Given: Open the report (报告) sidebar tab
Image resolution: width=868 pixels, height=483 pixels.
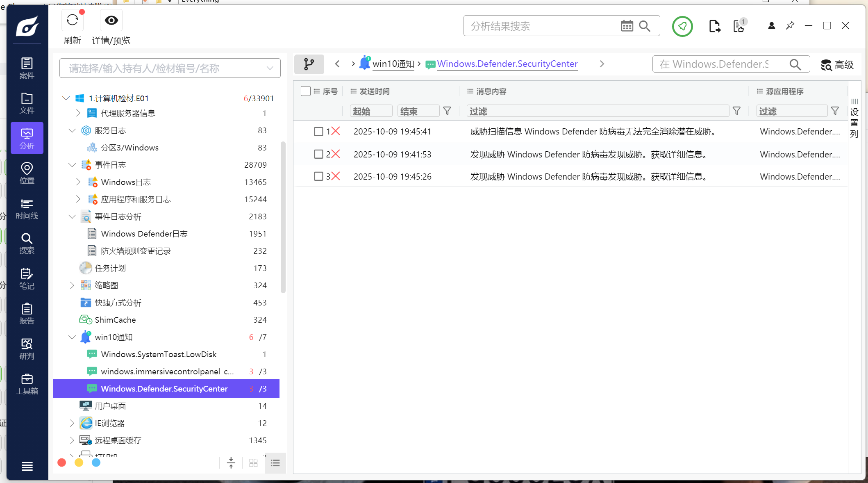Looking at the screenshot, I should (27, 314).
